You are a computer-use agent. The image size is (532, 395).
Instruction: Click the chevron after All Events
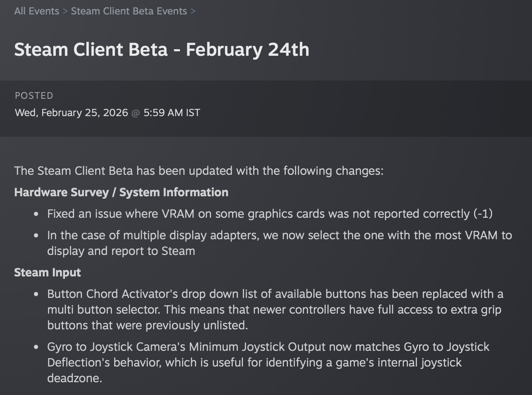(65, 11)
